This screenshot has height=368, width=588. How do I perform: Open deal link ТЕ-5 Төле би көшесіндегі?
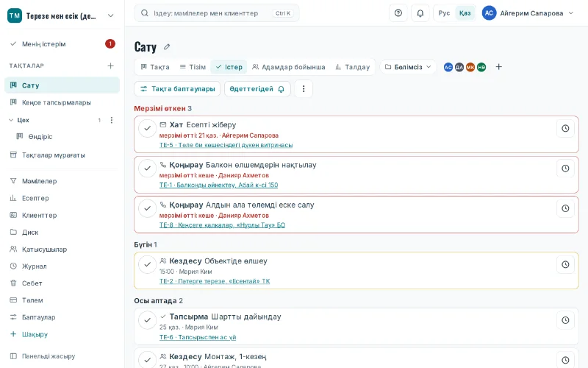[x=226, y=145]
